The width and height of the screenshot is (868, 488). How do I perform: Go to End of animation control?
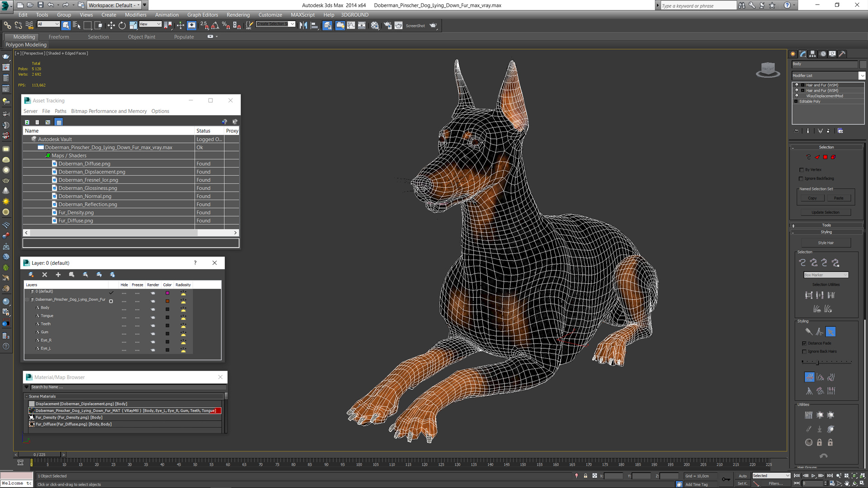[830, 476]
